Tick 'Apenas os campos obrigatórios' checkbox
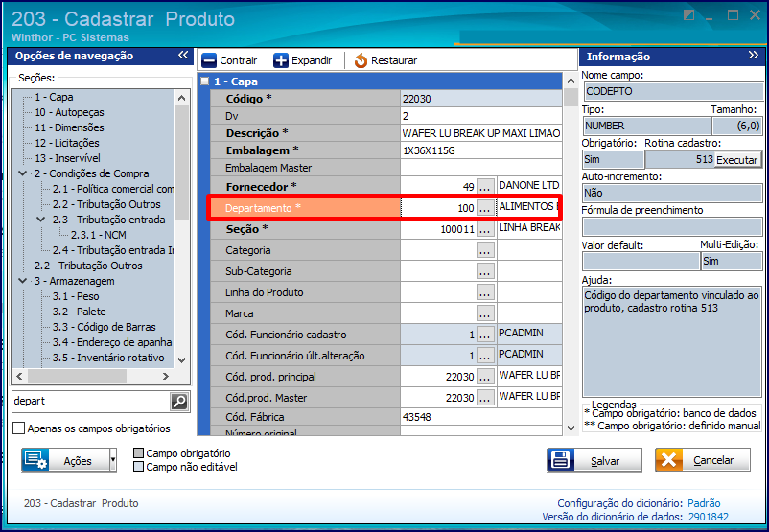Image resolution: width=769 pixels, height=532 pixels. [18, 428]
